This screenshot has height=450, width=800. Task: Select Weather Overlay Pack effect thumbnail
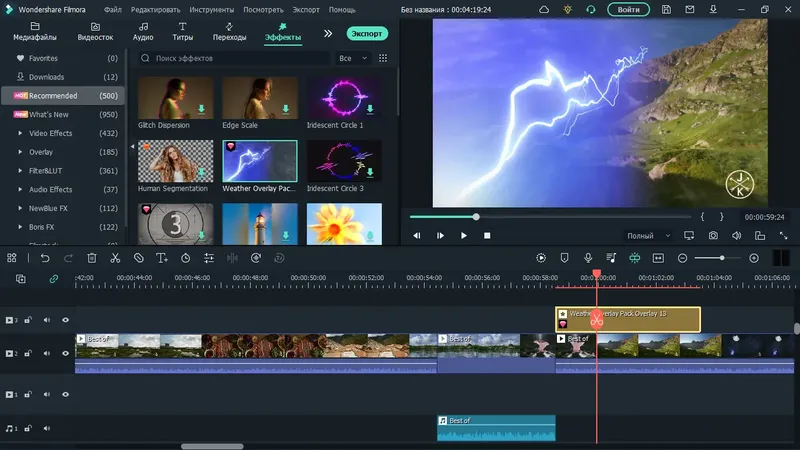pos(260,161)
